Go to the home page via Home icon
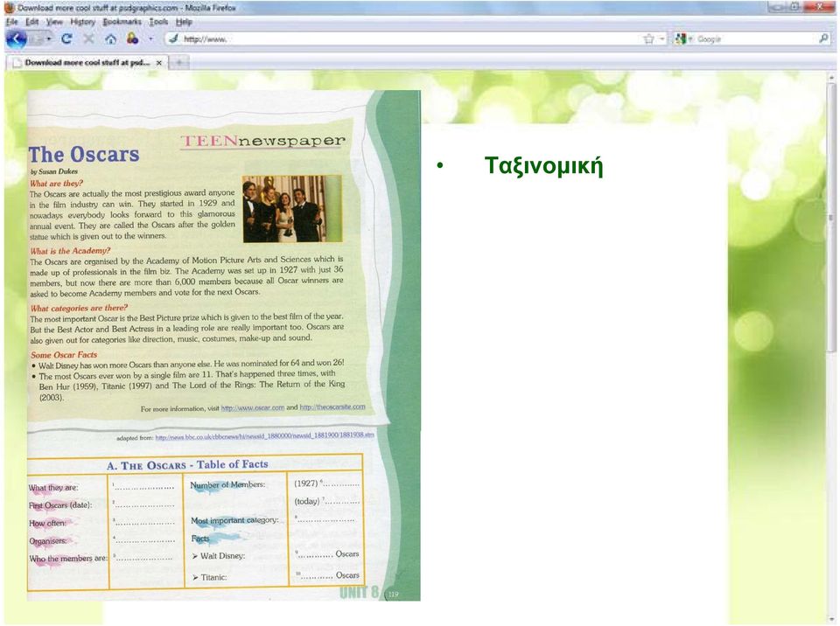The image size is (840, 626). click(110, 38)
